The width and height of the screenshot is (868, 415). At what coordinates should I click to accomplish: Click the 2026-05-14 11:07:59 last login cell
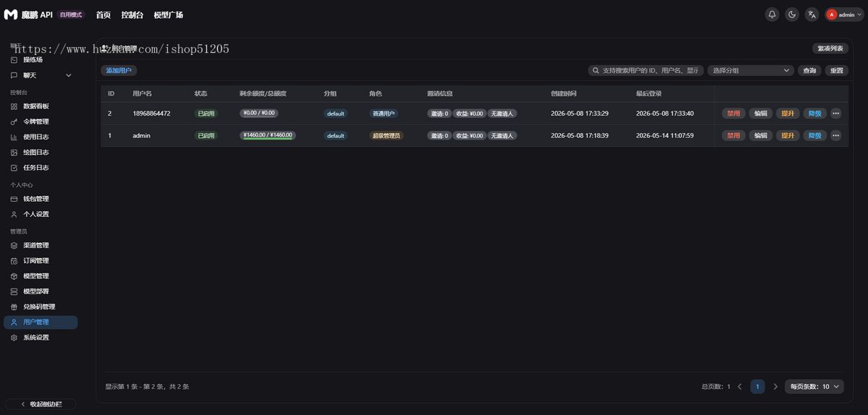[x=665, y=135]
